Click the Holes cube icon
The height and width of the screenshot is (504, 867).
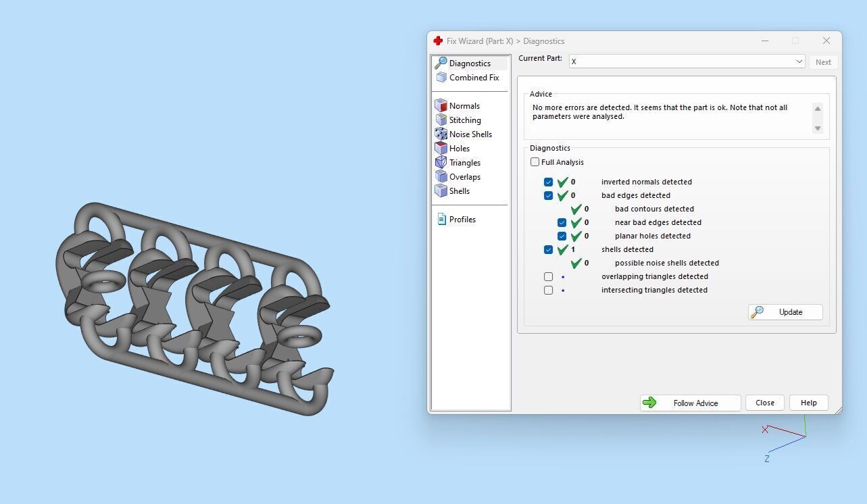441,148
